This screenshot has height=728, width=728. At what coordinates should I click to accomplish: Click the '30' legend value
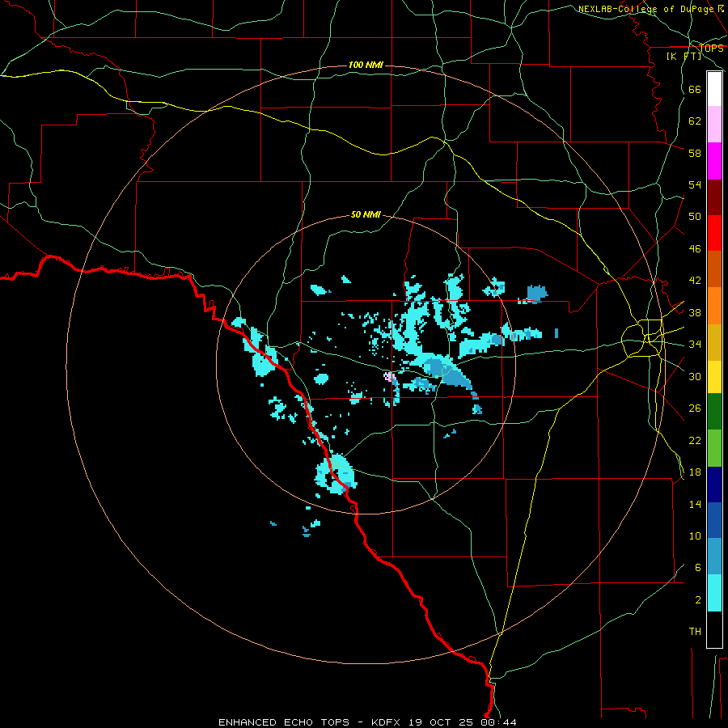tap(695, 376)
